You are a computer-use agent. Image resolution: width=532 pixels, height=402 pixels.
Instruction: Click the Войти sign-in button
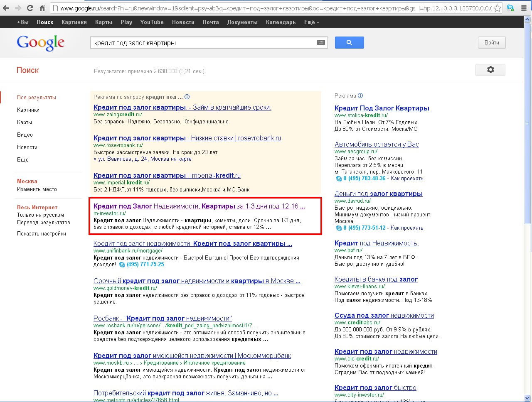coord(492,42)
